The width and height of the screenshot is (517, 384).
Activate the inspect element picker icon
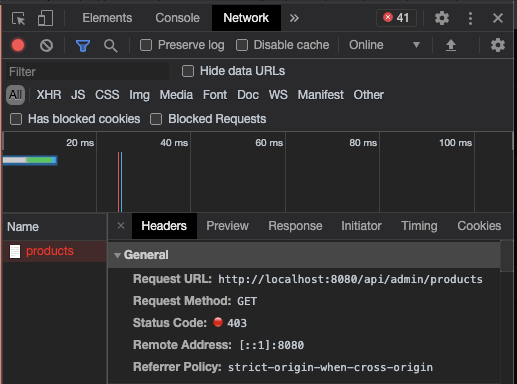pyautogui.click(x=18, y=18)
